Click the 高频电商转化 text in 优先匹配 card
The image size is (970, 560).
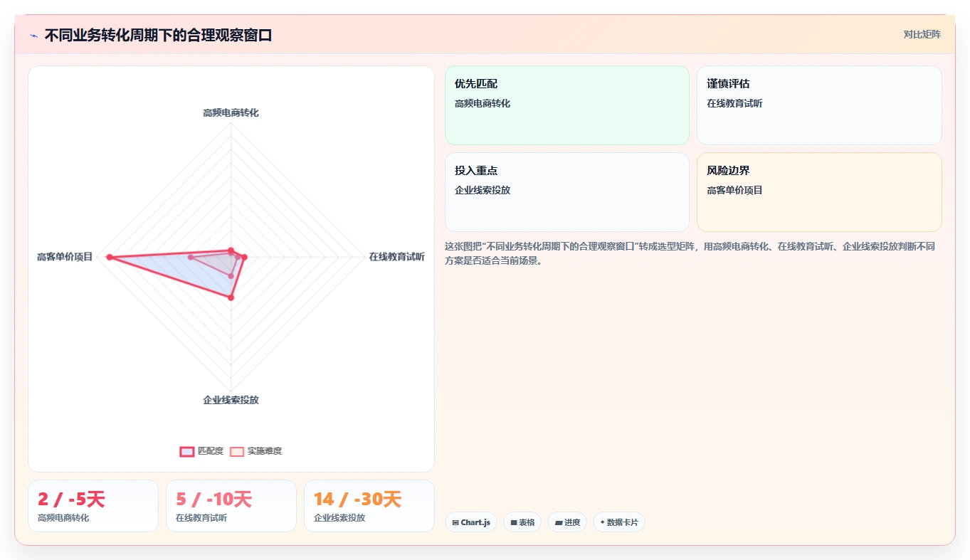pyautogui.click(x=483, y=103)
